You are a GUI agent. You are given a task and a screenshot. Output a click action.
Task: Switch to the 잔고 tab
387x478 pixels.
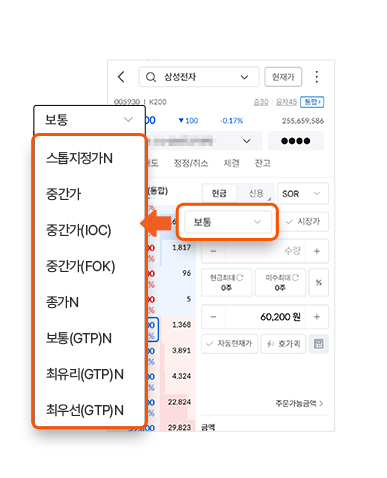[x=263, y=163]
